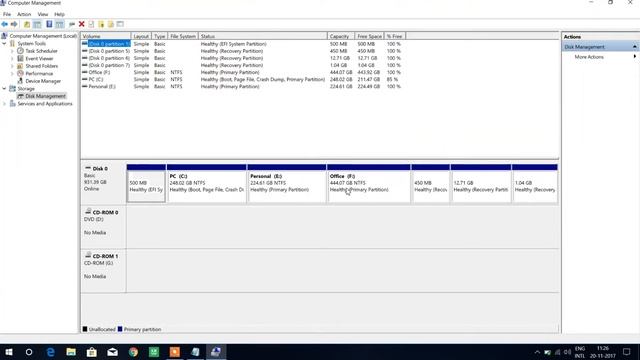Viewport: 640px width, 360px height.
Task: Select Performance in the tree
Action: tap(39, 73)
